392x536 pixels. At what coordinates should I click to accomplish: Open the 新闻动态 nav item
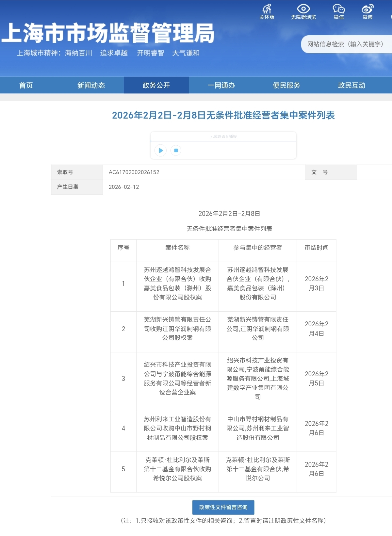(91, 85)
